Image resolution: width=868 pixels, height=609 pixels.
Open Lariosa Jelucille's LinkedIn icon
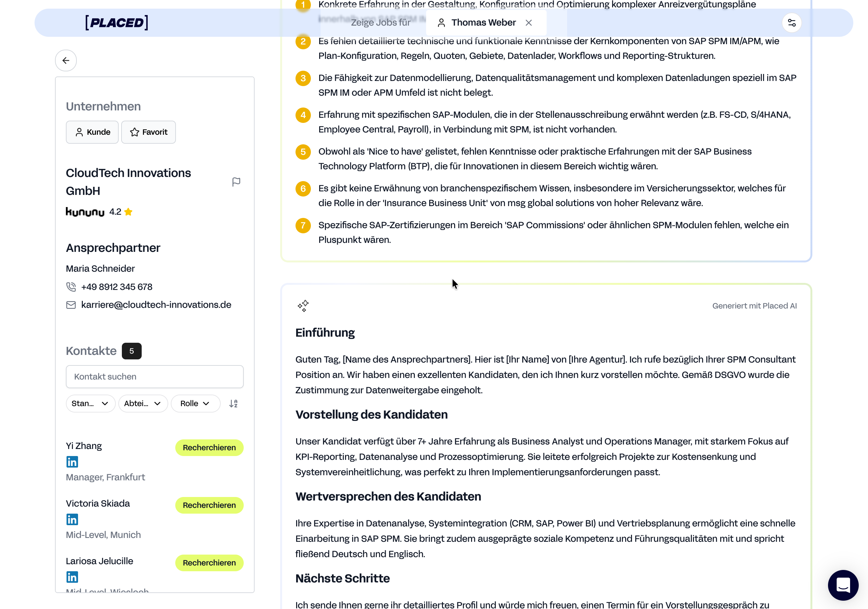[x=72, y=577]
